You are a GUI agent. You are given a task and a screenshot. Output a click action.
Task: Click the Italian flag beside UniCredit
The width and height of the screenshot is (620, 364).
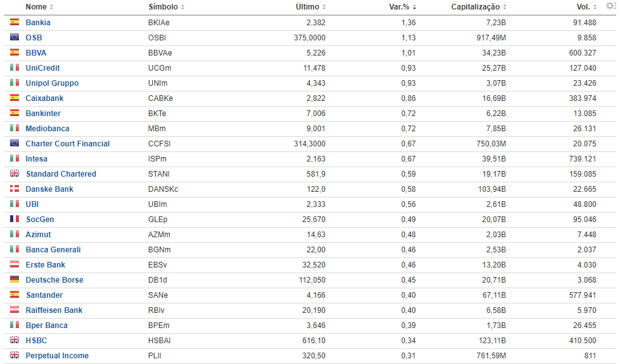tap(15, 68)
